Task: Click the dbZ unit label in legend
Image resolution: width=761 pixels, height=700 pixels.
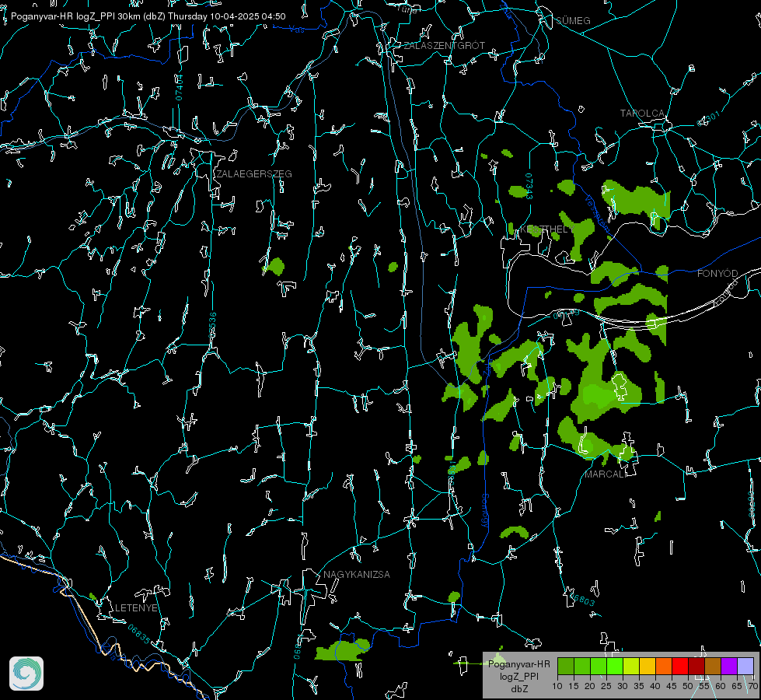Action: click(519, 689)
